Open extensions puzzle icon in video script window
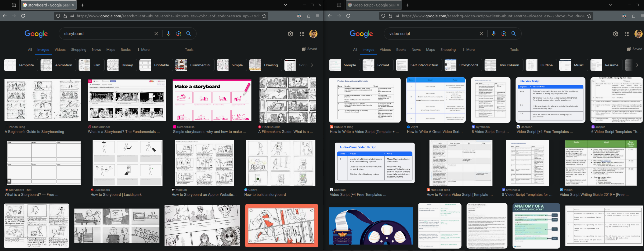This screenshot has height=251, width=644. [633, 16]
